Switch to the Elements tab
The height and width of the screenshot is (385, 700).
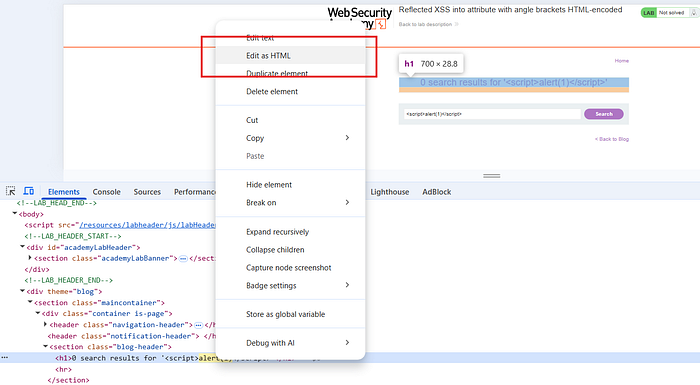(64, 192)
